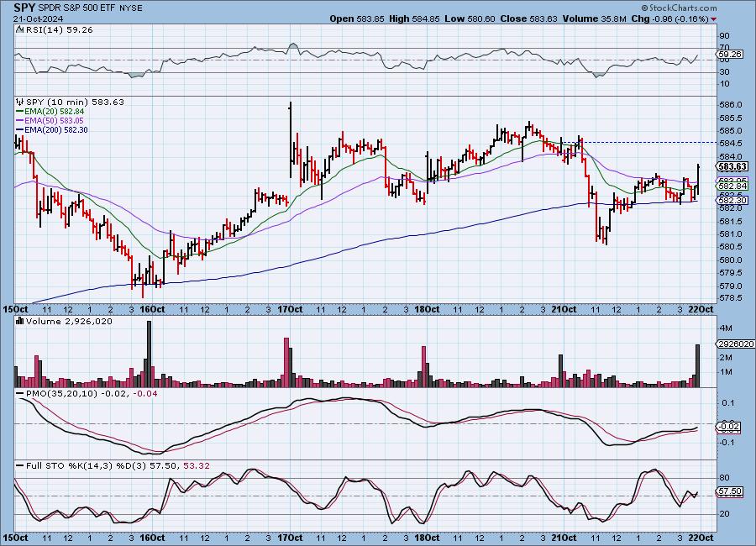Click the boxed 582.84 EMA price tag
Viewport: 756px width, 546px height.
tap(732, 186)
